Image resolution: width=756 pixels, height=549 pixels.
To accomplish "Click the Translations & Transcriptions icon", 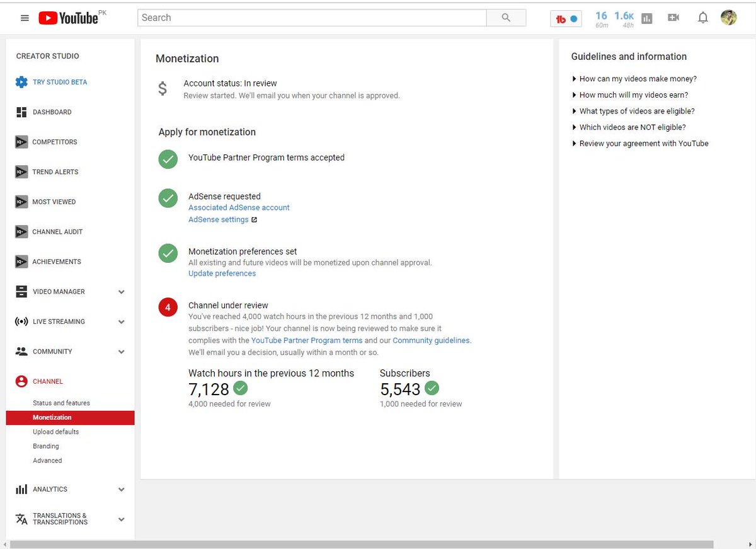I will [x=21, y=519].
